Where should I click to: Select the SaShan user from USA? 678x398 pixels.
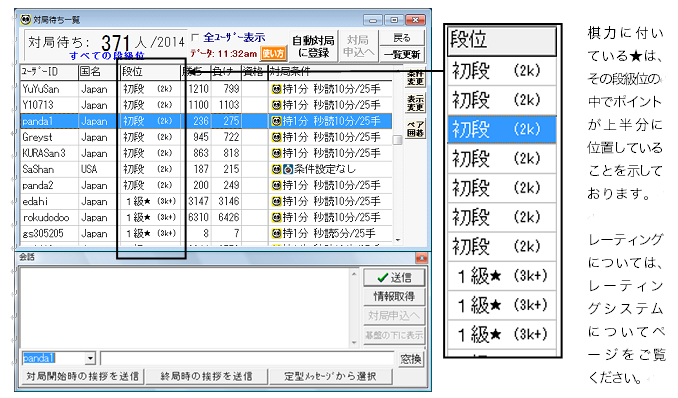point(206,169)
